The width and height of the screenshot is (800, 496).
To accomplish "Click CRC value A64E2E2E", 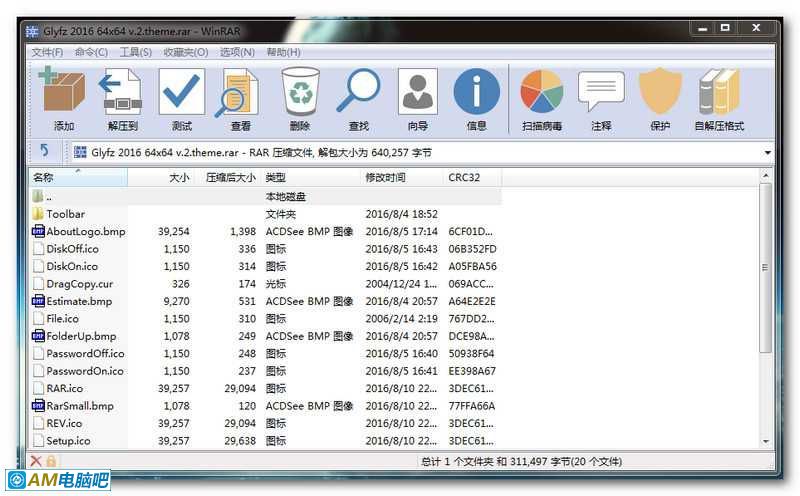I will (x=472, y=301).
